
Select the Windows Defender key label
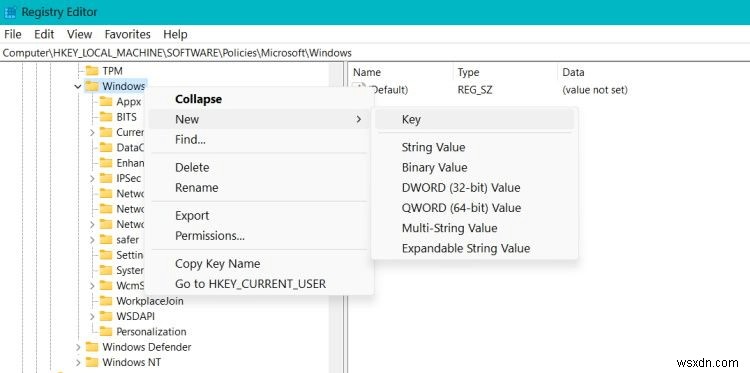[x=147, y=347]
